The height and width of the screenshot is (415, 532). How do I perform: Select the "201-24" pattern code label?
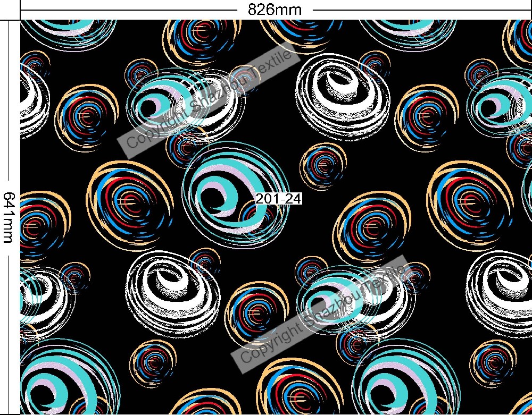click(278, 199)
